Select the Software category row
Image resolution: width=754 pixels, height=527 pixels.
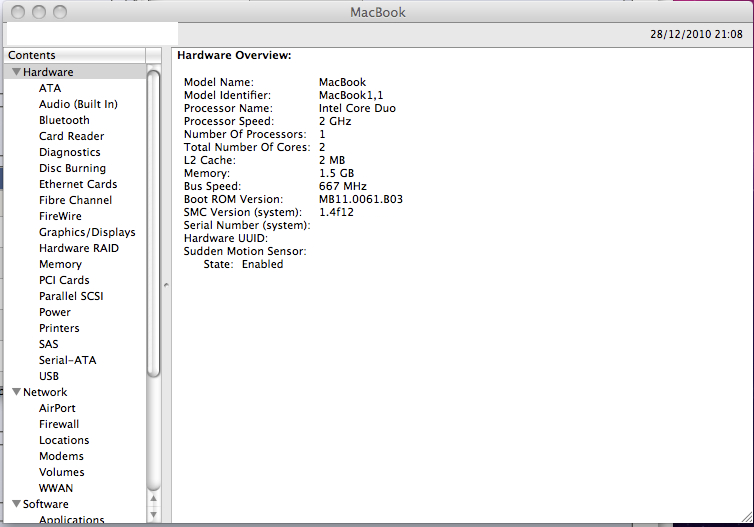tap(75, 504)
